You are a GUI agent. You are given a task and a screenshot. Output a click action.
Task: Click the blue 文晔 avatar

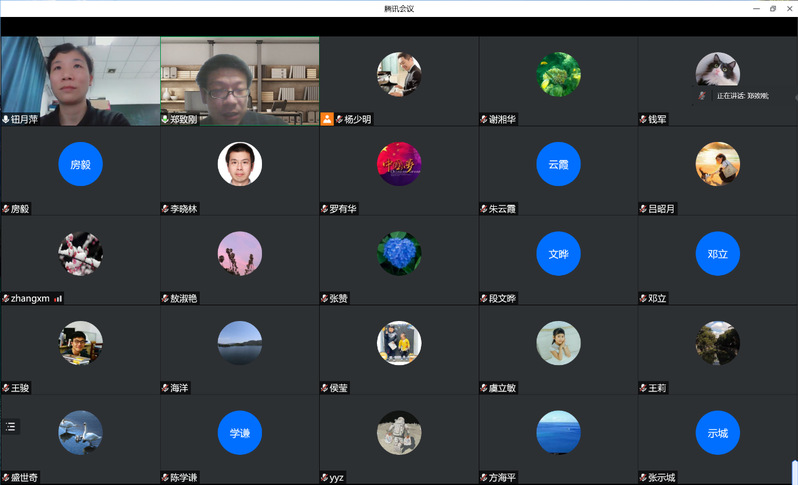tap(558, 254)
